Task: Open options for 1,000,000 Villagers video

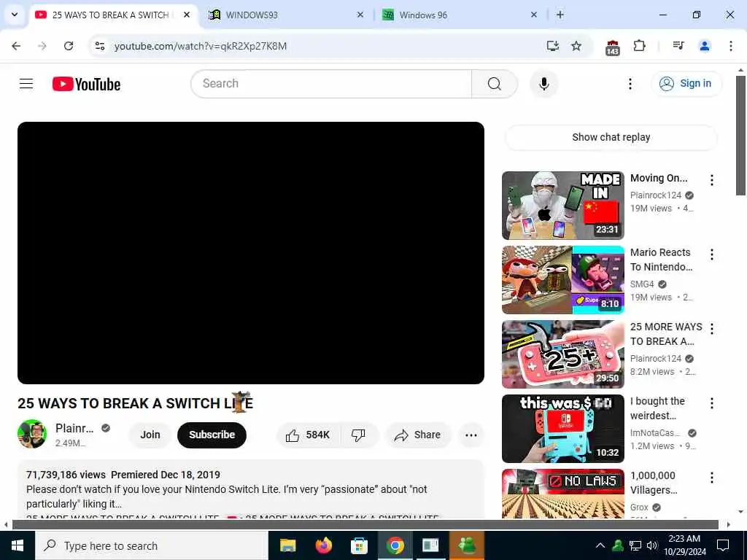Action: point(712,478)
